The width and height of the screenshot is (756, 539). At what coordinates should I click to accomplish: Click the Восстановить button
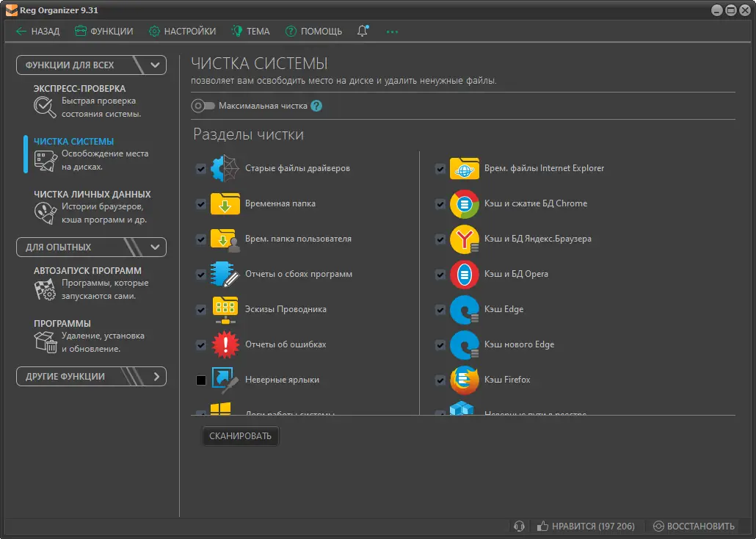(x=694, y=526)
